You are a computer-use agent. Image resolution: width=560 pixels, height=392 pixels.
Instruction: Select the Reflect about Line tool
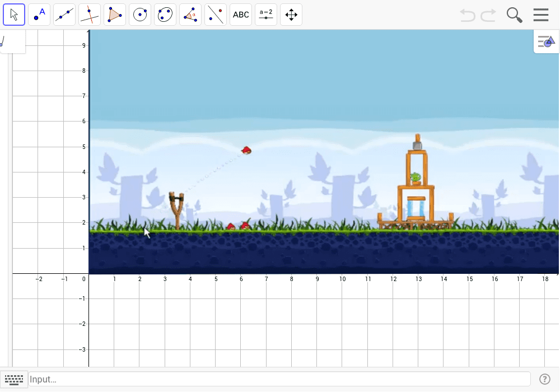tap(216, 15)
